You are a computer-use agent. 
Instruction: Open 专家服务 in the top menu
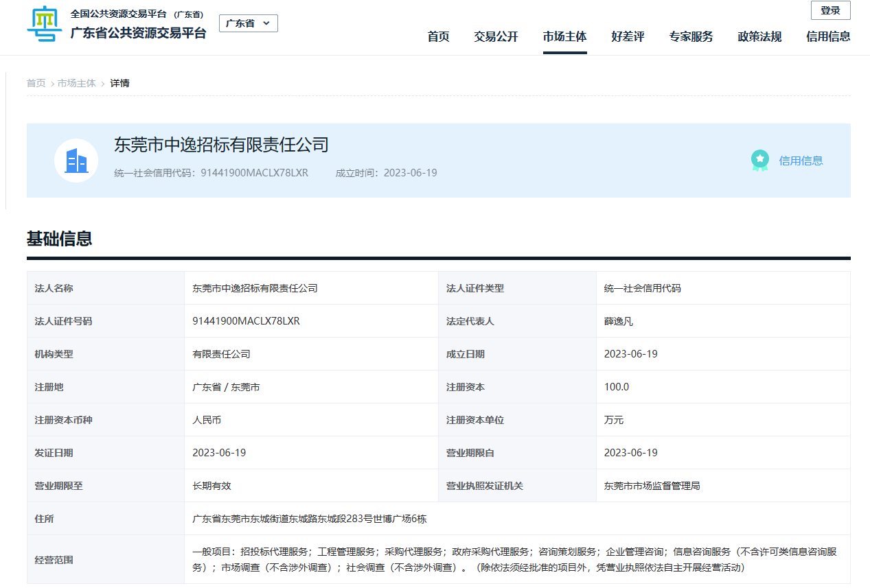coord(691,37)
